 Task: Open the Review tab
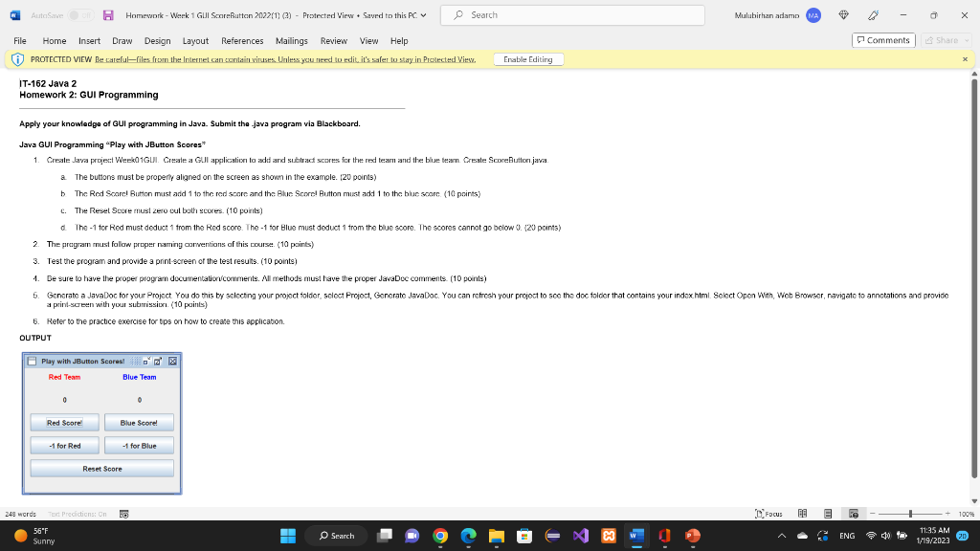tap(331, 40)
